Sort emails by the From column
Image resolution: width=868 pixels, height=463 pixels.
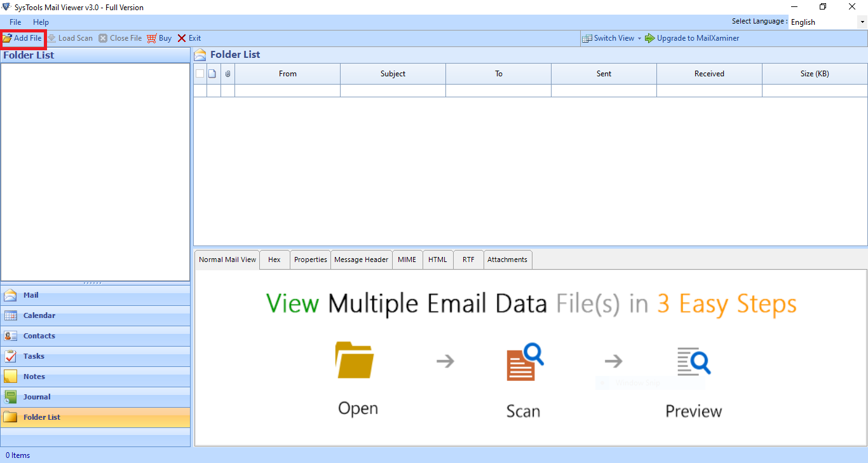(x=287, y=74)
